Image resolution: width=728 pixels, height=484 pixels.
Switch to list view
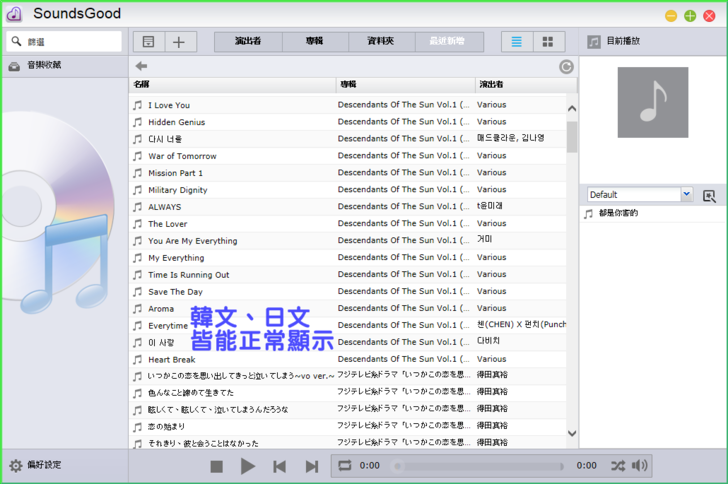tap(517, 42)
